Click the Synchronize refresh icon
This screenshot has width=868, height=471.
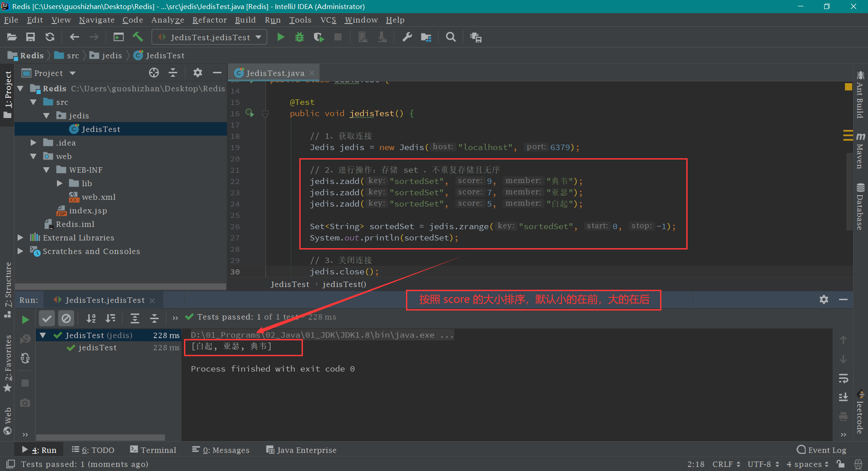coord(50,37)
